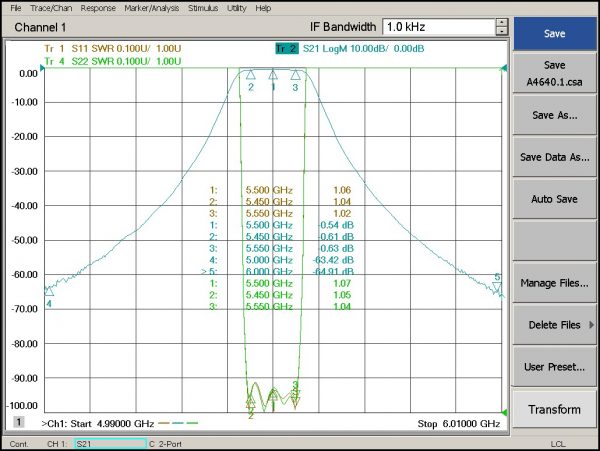Click the Manage Files... softkey
The image size is (600, 451).
click(x=554, y=283)
